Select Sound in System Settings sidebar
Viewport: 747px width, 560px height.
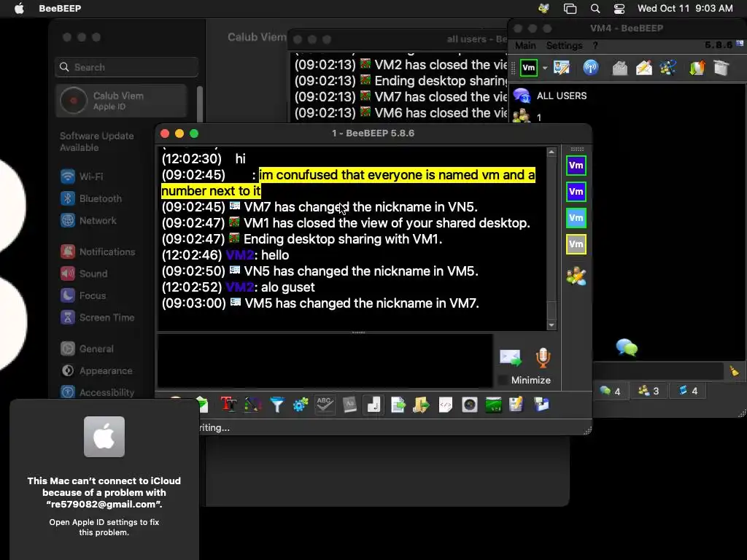point(84,273)
